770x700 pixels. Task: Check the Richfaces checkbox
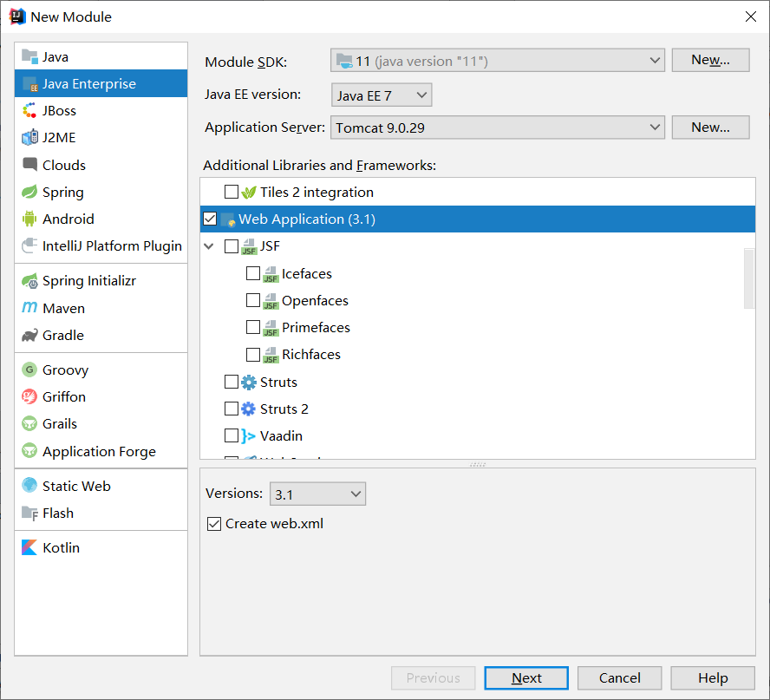[x=253, y=354]
